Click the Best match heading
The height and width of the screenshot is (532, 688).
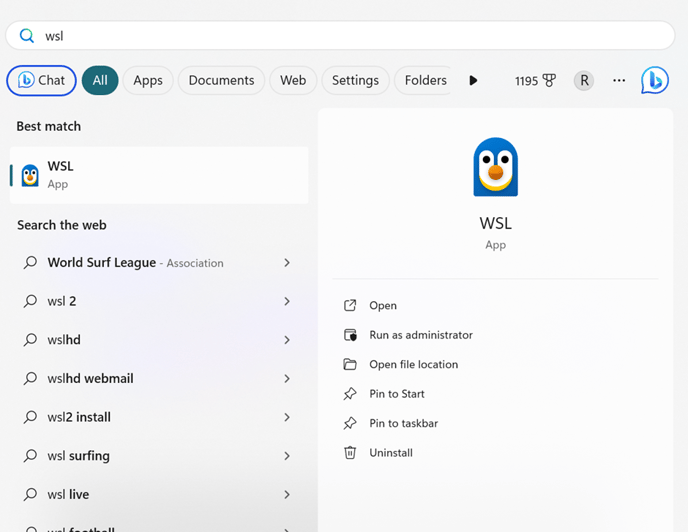(49, 126)
